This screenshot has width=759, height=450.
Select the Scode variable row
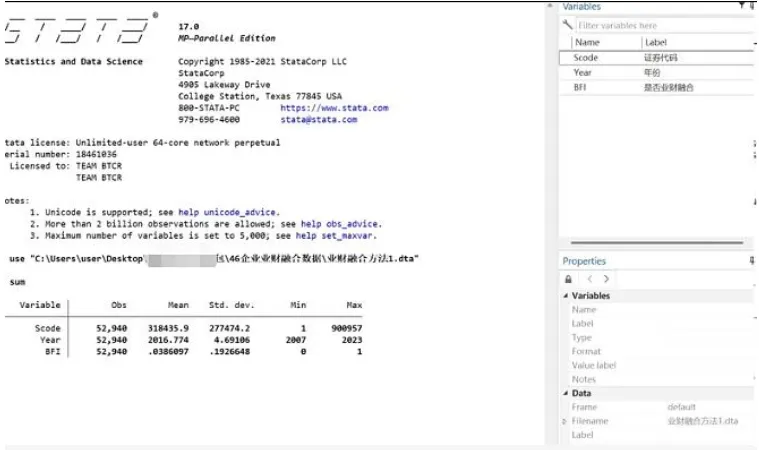[656, 58]
